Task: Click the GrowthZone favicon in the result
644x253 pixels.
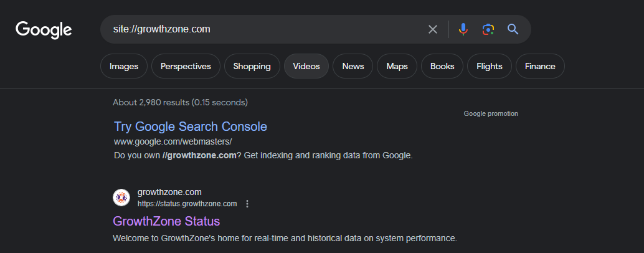Action: (x=121, y=198)
